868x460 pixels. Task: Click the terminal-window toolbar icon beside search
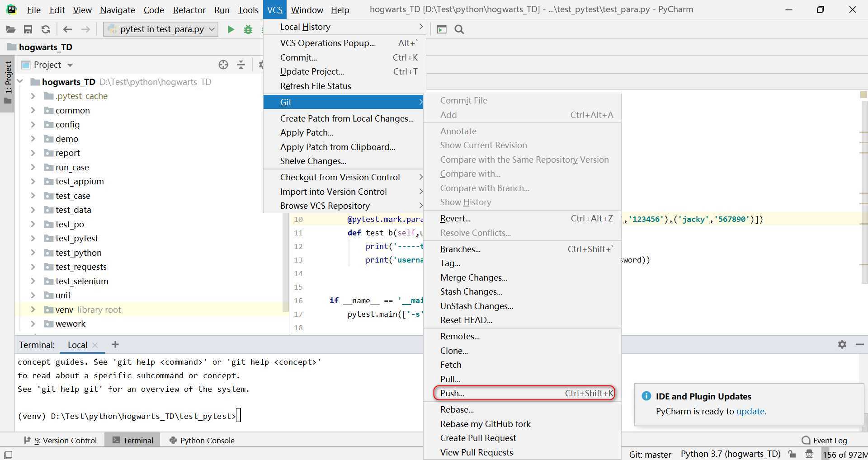tap(442, 29)
